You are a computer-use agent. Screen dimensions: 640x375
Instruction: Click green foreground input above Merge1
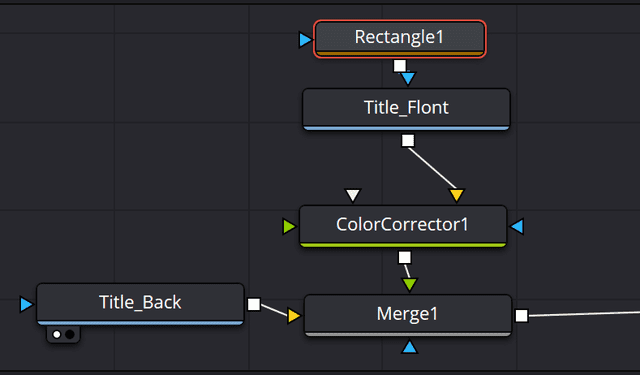(409, 284)
